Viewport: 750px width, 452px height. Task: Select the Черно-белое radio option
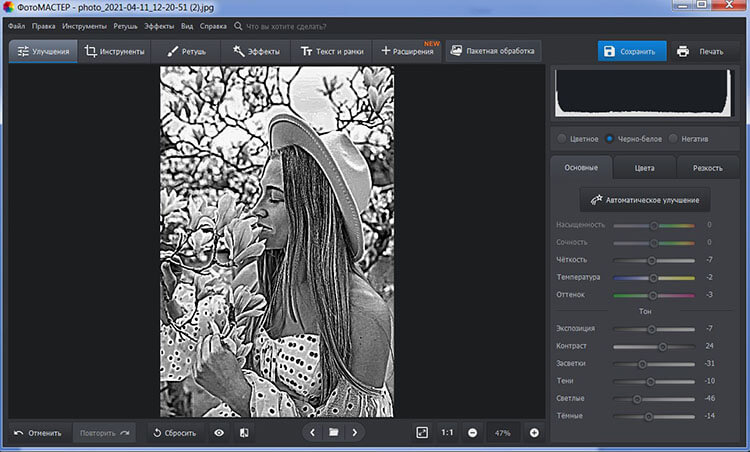[610, 138]
